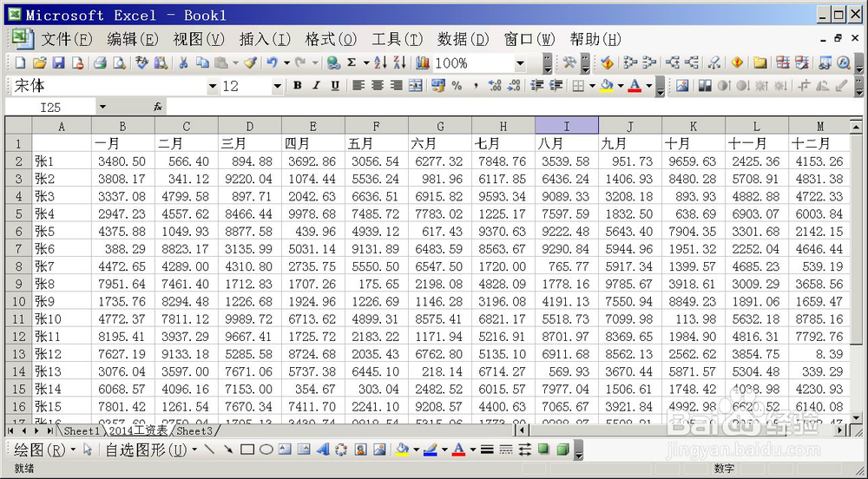
Task: Click the AutoSum sigma icon
Action: click(x=352, y=63)
